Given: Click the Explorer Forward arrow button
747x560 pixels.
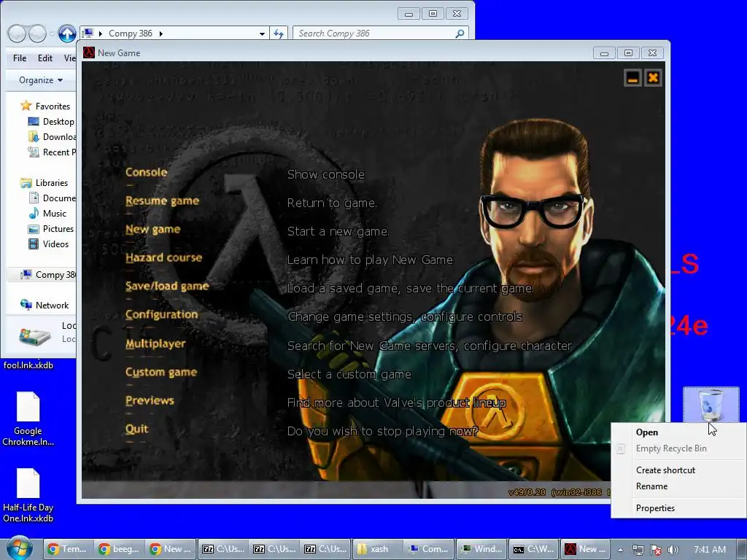Looking at the screenshot, I should coord(37,34).
